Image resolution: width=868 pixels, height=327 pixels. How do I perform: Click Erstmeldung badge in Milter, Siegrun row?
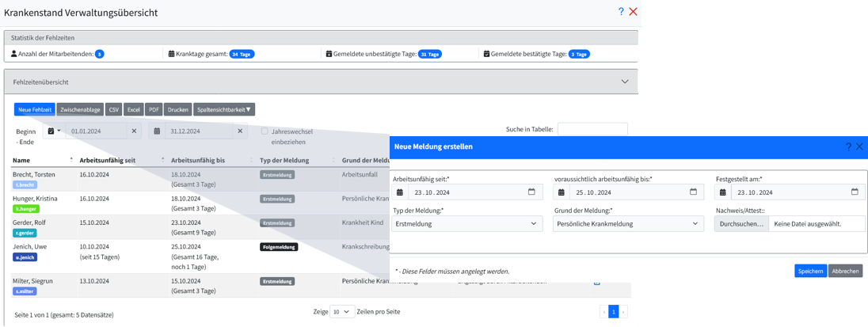pyautogui.click(x=277, y=281)
